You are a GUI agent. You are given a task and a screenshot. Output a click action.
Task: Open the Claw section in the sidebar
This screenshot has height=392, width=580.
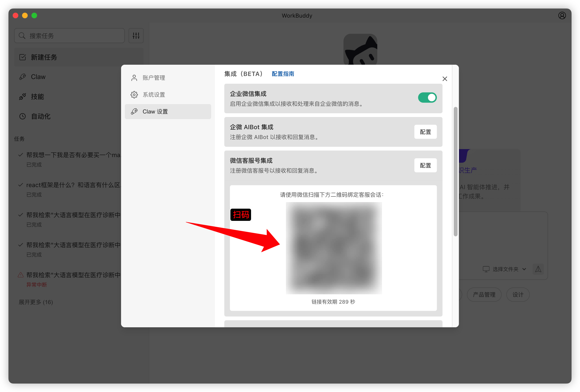tap(38, 77)
